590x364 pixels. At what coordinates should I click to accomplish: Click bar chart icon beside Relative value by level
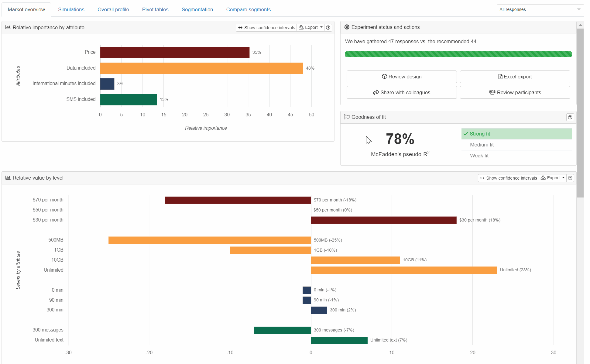tap(8, 178)
